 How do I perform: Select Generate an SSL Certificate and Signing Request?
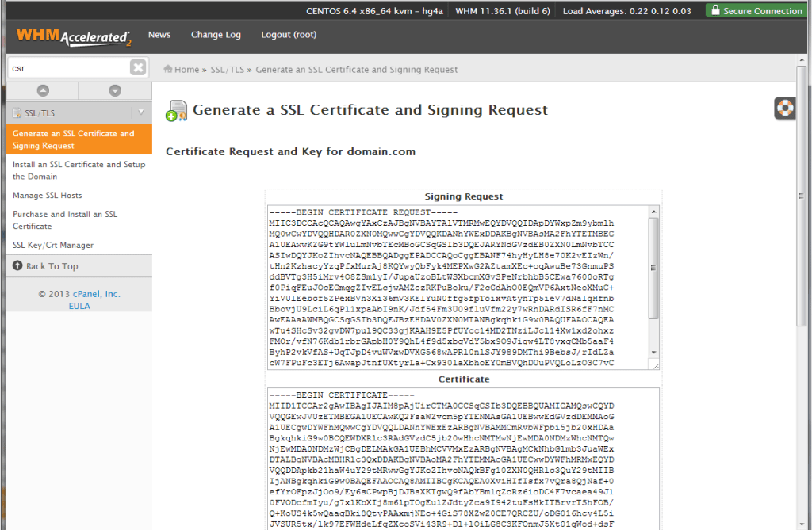pos(79,139)
